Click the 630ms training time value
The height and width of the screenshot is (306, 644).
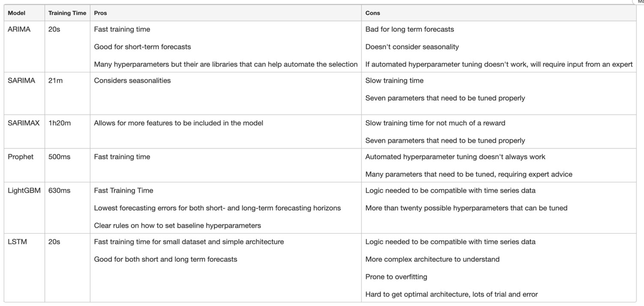point(59,191)
